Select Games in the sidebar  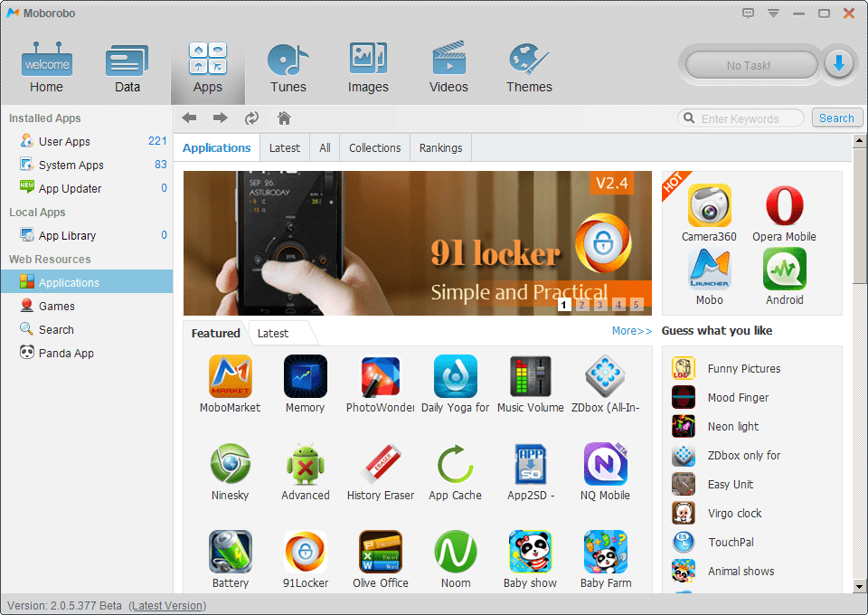(x=56, y=307)
